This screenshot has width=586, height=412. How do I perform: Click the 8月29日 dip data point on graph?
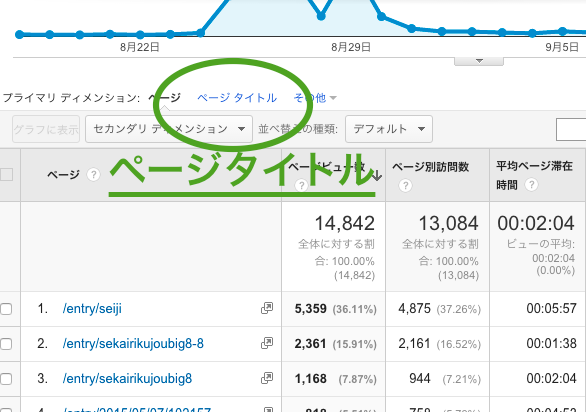pos(321,16)
